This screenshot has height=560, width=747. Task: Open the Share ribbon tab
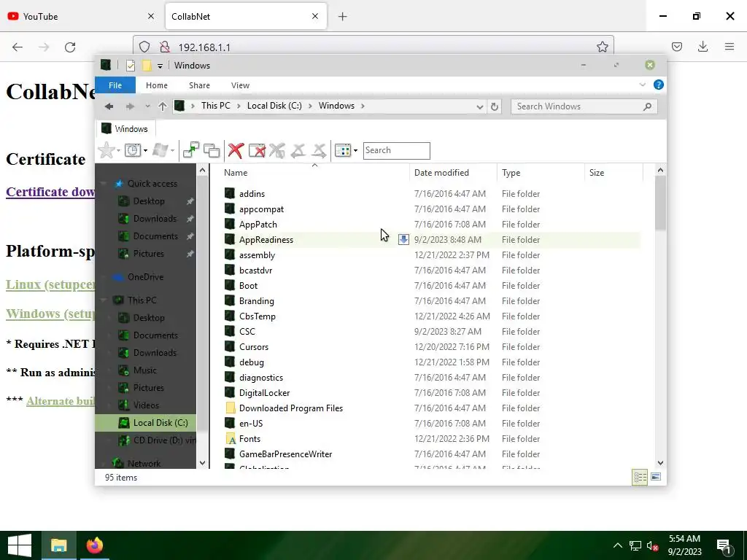(x=199, y=85)
